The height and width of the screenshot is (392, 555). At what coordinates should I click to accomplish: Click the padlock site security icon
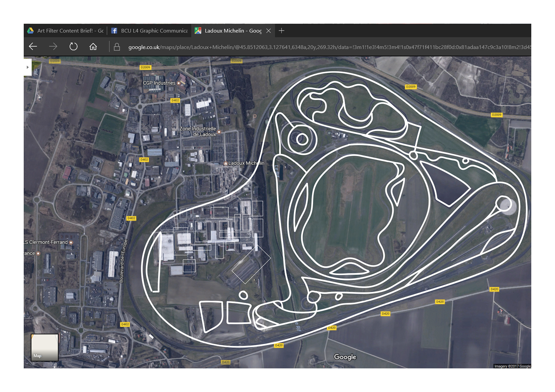(117, 47)
